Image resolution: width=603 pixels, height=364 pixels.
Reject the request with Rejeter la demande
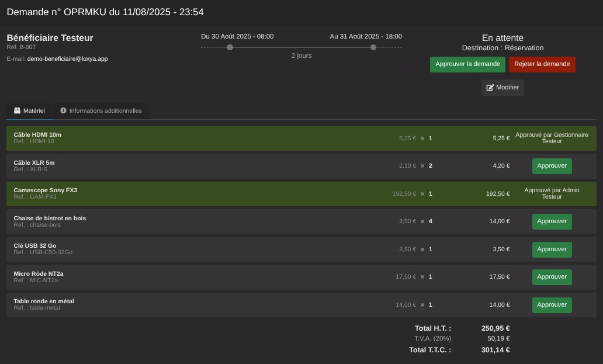(x=542, y=64)
